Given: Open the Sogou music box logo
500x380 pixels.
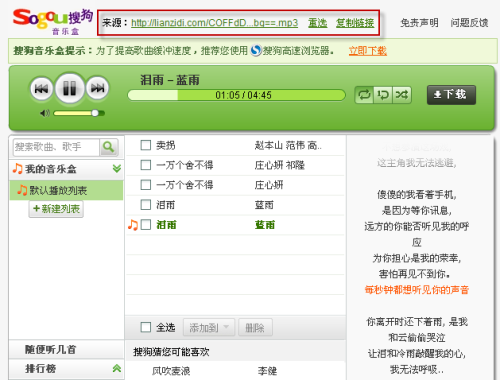Looking at the screenshot, I should [53, 22].
